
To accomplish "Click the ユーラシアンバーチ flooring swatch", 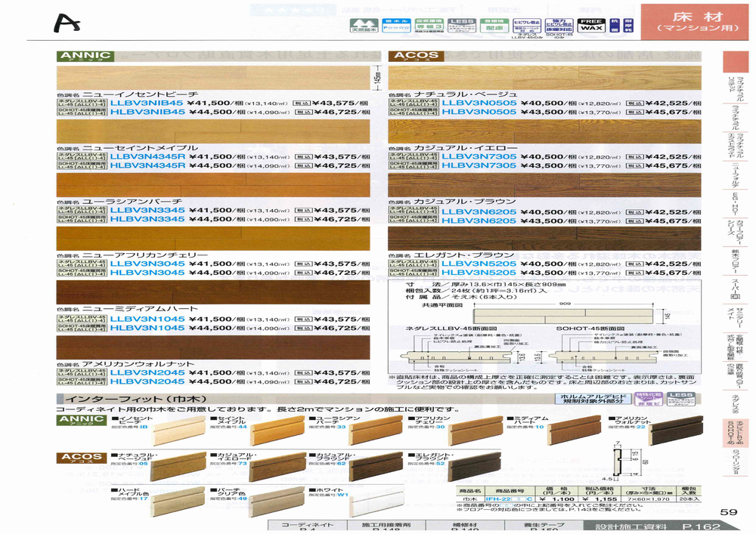I will click(x=213, y=184).
